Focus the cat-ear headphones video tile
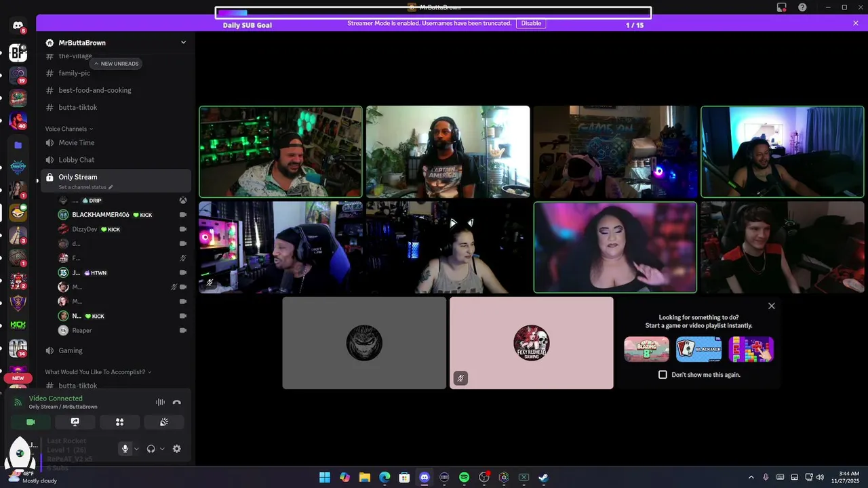This screenshot has height=488, width=868. pyautogui.click(x=448, y=247)
